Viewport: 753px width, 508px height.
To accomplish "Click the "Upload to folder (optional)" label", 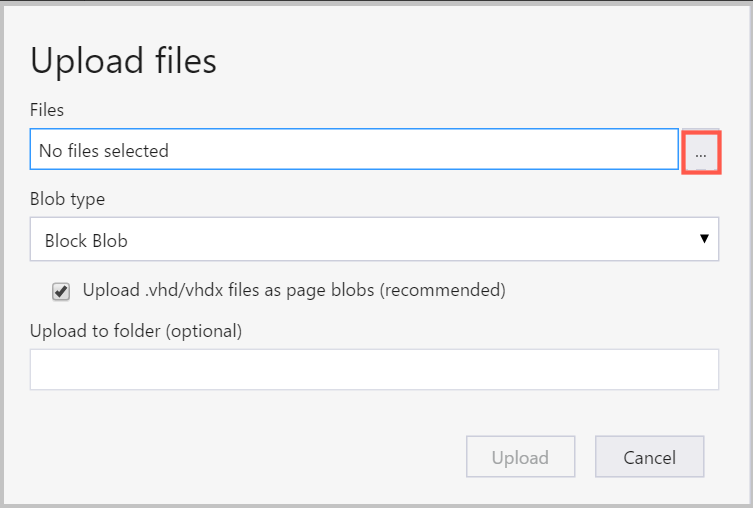I will pos(136,330).
